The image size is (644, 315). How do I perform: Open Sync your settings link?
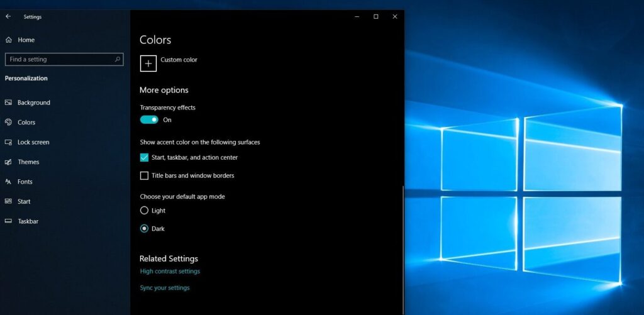pos(165,287)
